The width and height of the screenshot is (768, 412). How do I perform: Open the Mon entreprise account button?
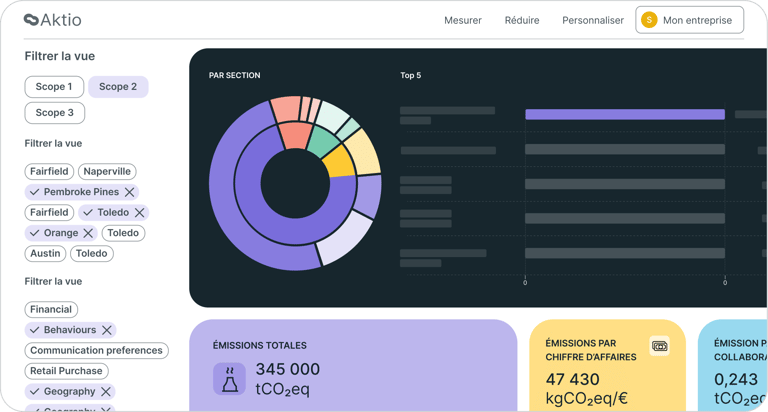690,20
